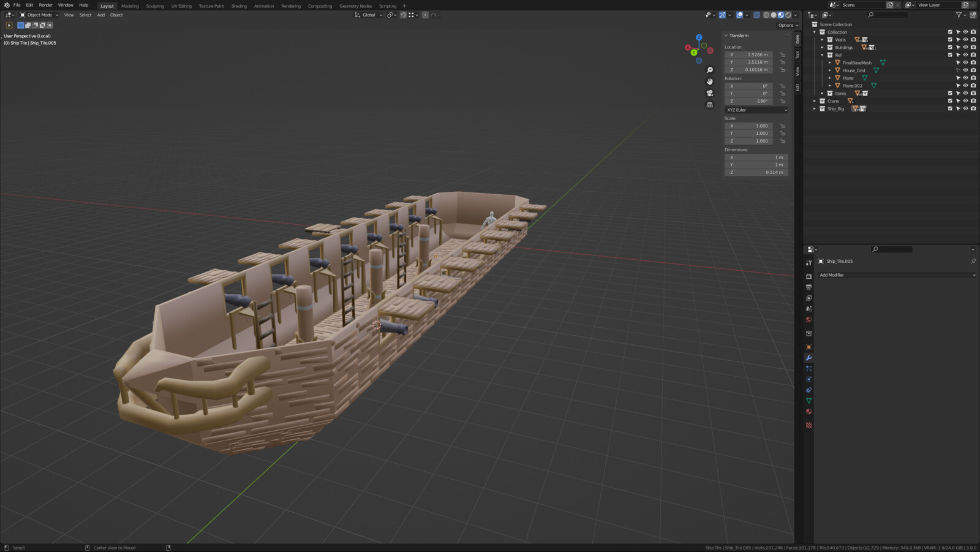Open the Object properties tab icon

click(x=809, y=347)
